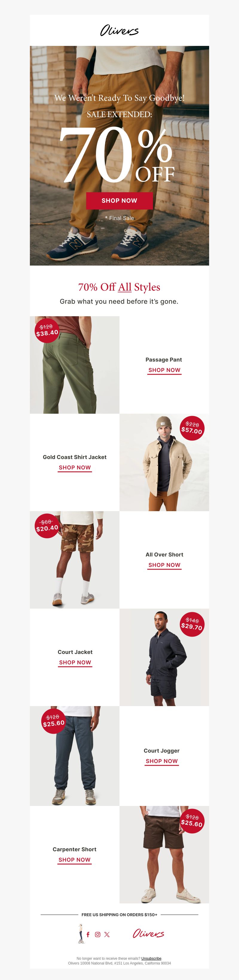This screenshot has width=239, height=980.
Task: Click the red Olivers footer logo
Action: pos(149,934)
